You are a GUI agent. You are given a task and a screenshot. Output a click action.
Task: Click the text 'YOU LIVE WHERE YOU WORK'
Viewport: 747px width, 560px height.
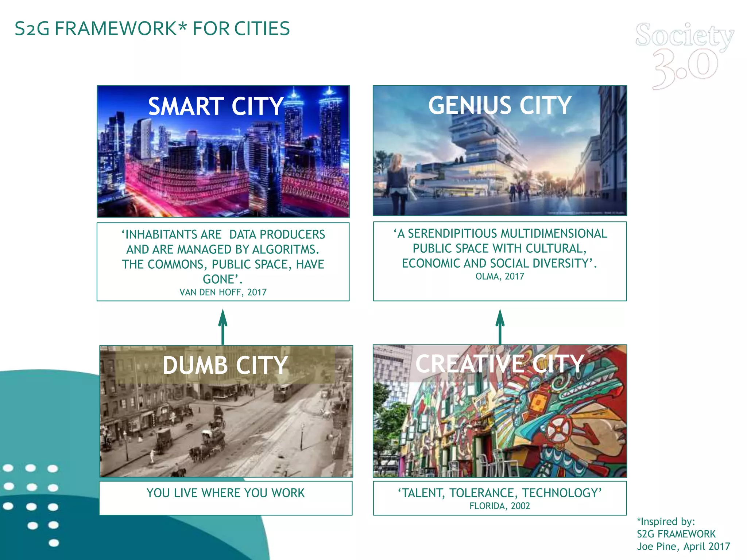225,493
